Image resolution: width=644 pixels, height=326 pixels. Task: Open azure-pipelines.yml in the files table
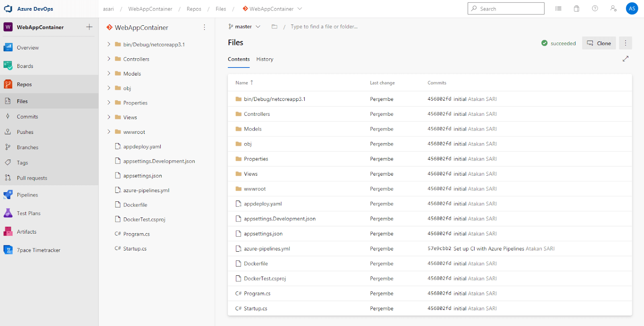click(x=267, y=249)
